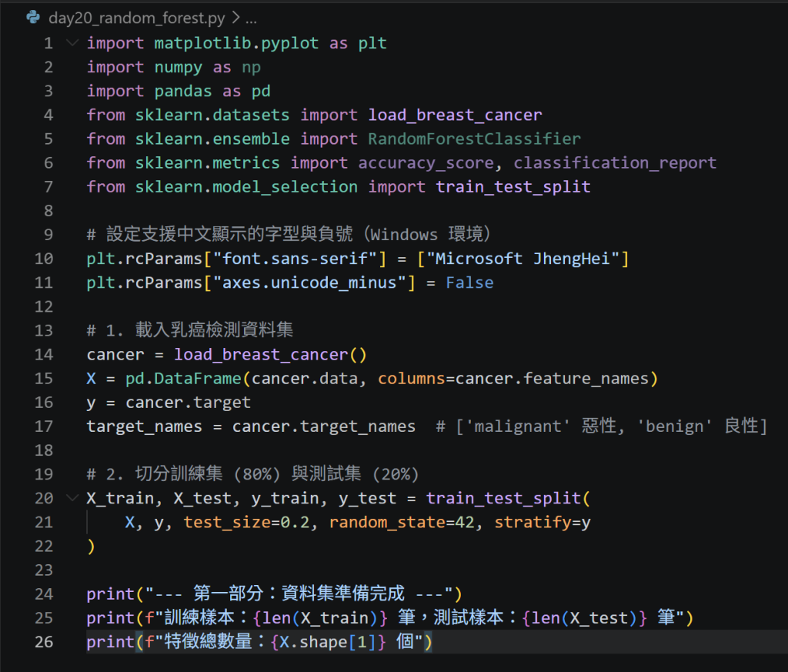Screen dimensions: 788x672
Task: Click the "stratify=y" argument
Action: coord(543,522)
